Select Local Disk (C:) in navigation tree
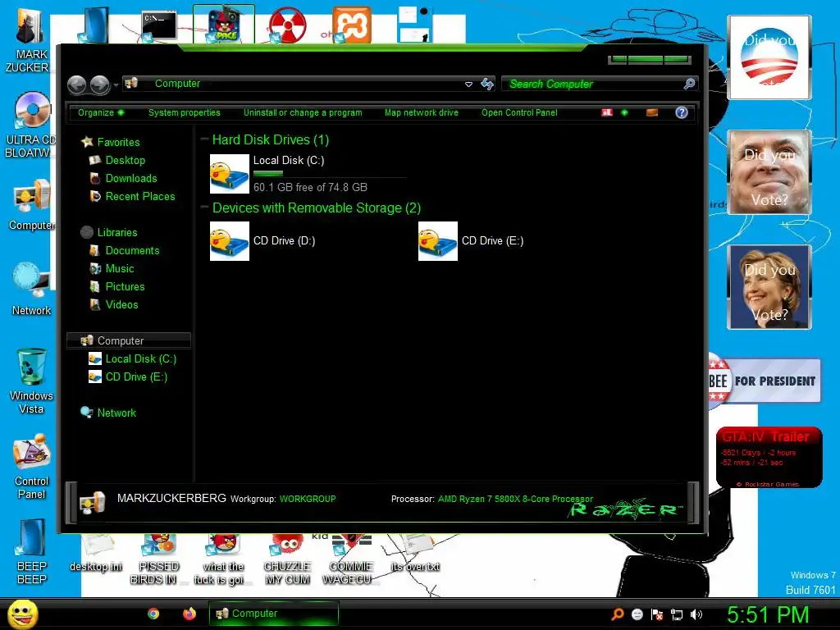Screen dimensions: 840x630 (140, 359)
